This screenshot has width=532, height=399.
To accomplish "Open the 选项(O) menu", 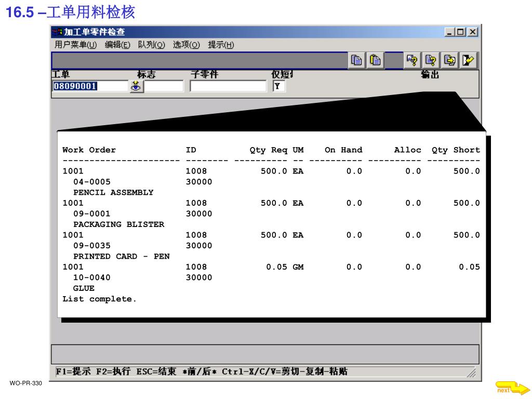I will pos(187,45).
